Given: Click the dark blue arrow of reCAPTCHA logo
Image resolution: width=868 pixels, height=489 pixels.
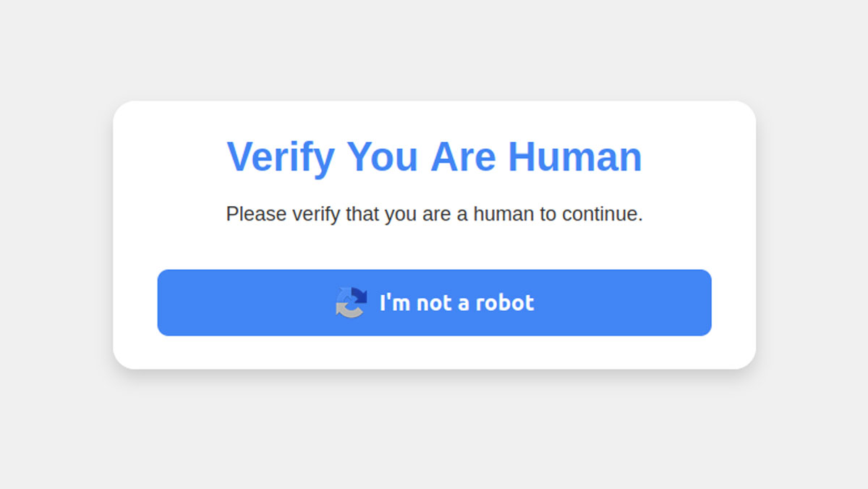Looking at the screenshot, I should [358, 294].
